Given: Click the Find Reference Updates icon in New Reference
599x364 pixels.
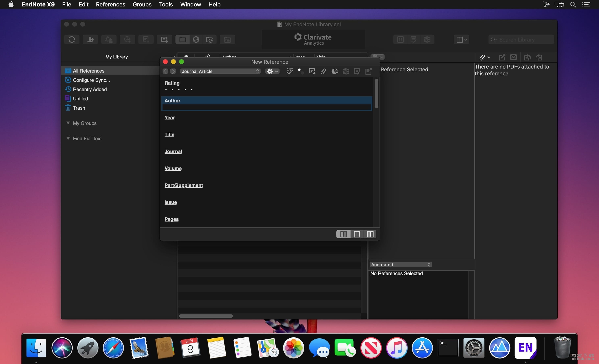Looking at the screenshot, I should (312, 71).
